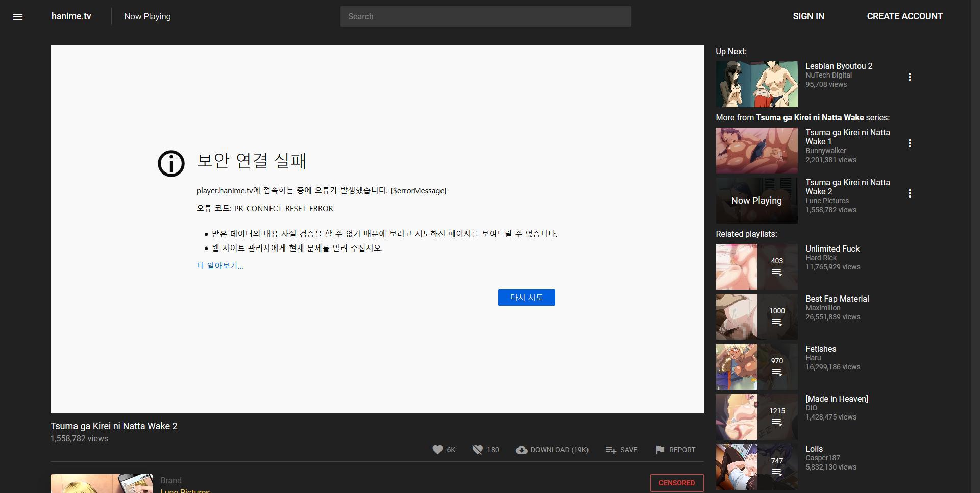980x493 pixels.
Task: Click the SIGN IN button
Action: coord(808,16)
